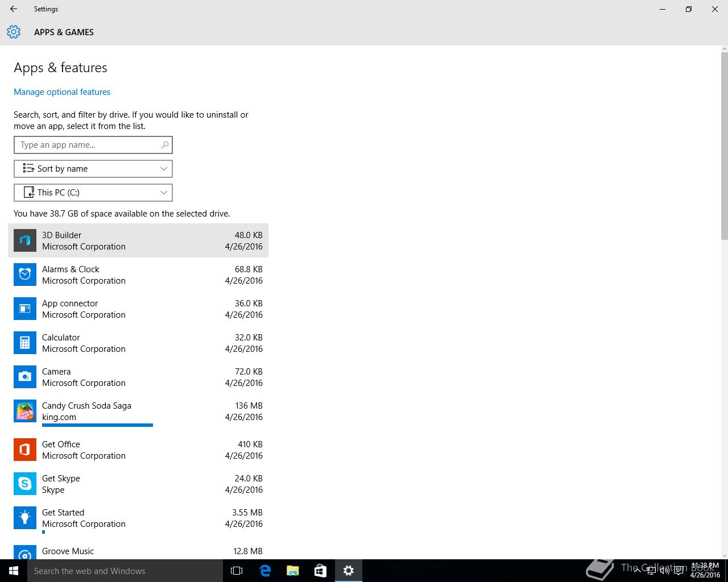This screenshot has height=582, width=728.
Task: Open the This PC (C:) drive dropdown
Action: (93, 193)
